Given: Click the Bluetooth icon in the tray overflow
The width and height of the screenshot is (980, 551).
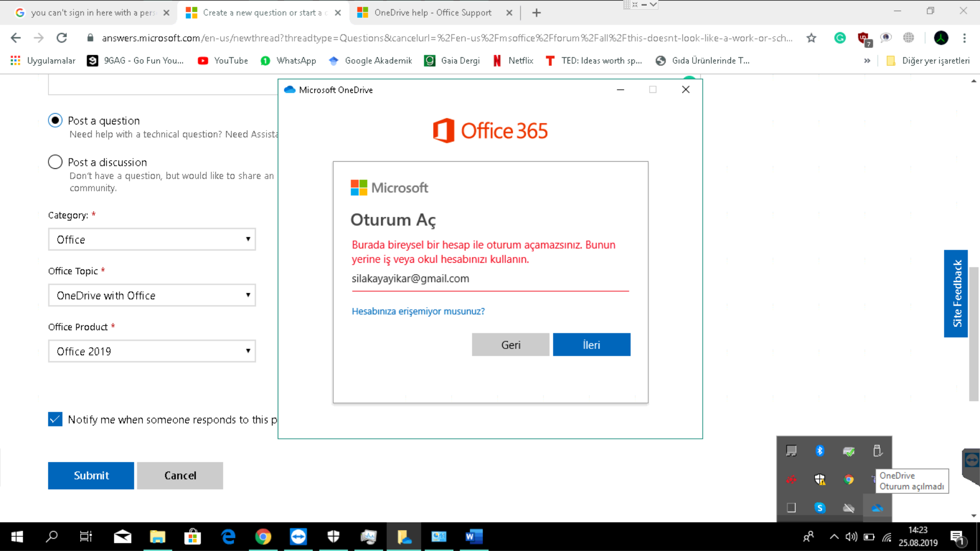Looking at the screenshot, I should click(820, 450).
